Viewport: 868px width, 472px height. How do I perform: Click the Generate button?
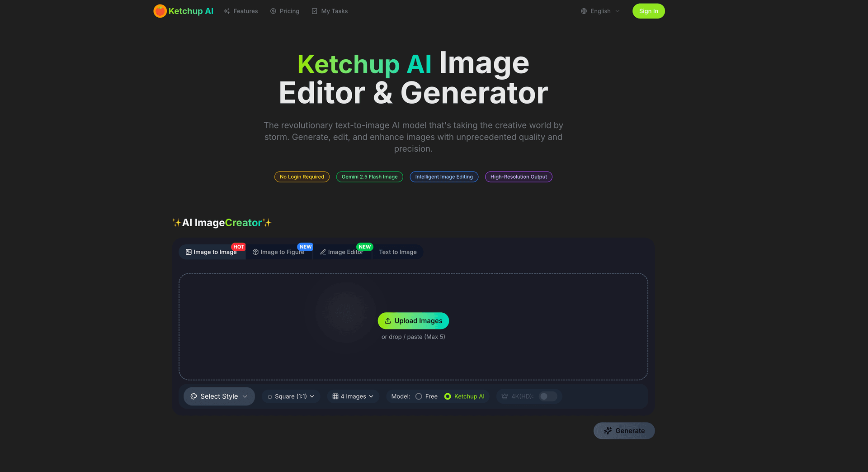tap(624, 430)
